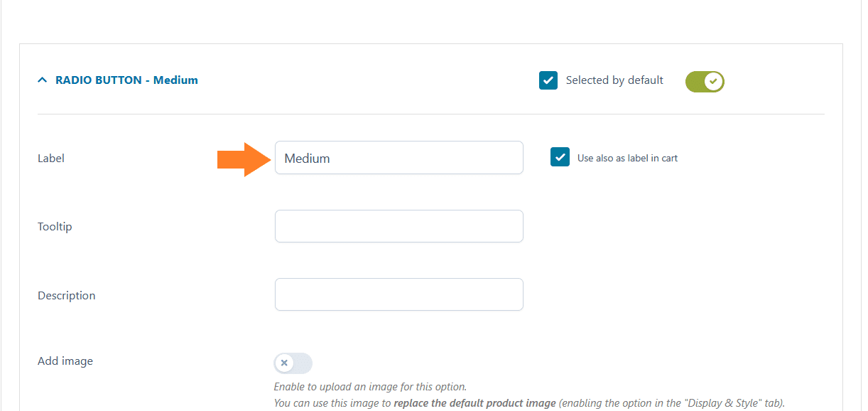868x411 pixels.
Task: Click the Label field containing Medium
Action: pyautogui.click(x=399, y=158)
